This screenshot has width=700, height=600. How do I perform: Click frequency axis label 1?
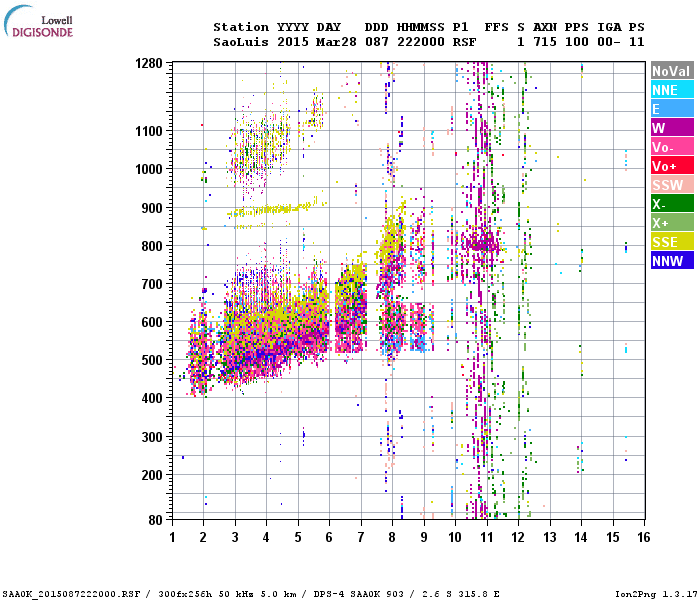tap(172, 538)
